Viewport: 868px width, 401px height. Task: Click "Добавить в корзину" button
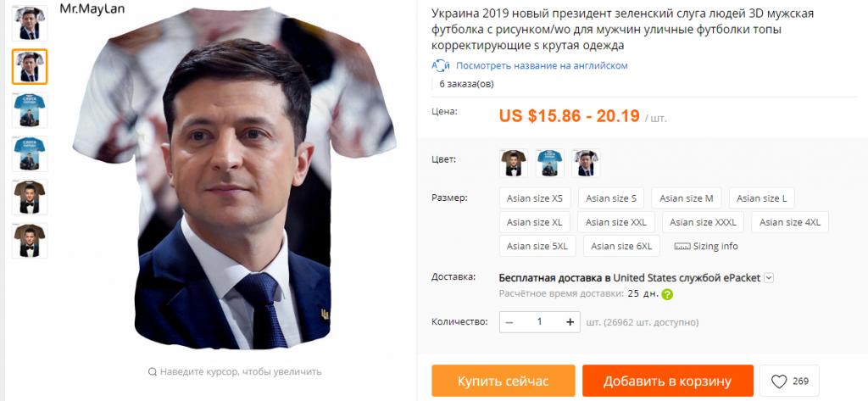(667, 381)
